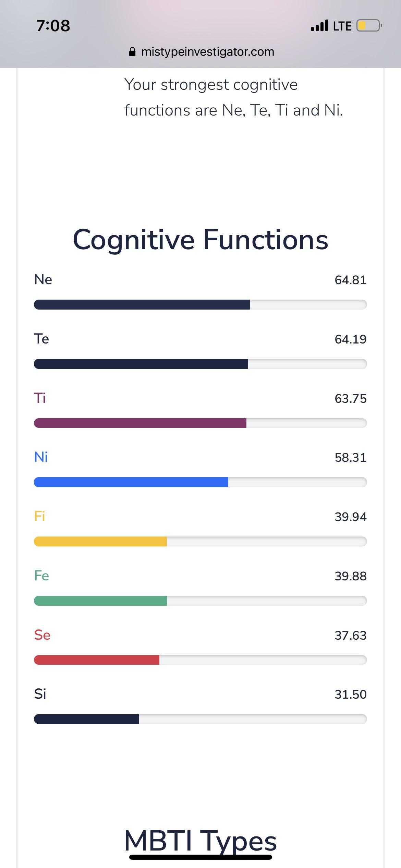Tap the red Se function label
Screen dimensions: 401x868
click(42, 635)
